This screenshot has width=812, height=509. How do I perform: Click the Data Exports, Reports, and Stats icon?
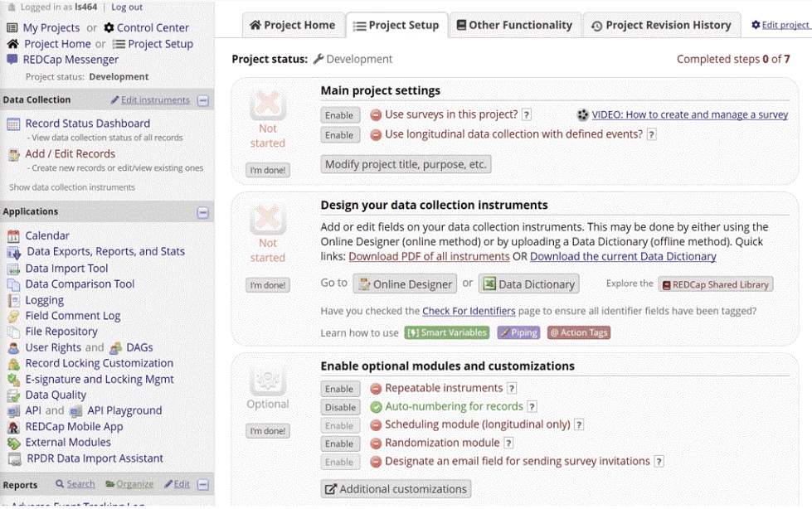[13, 252]
